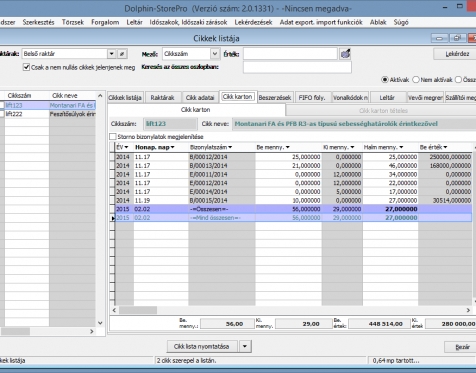476x373 pixels.
Task: Switch to the 'FIFO foly.' tab
Action: (x=312, y=98)
